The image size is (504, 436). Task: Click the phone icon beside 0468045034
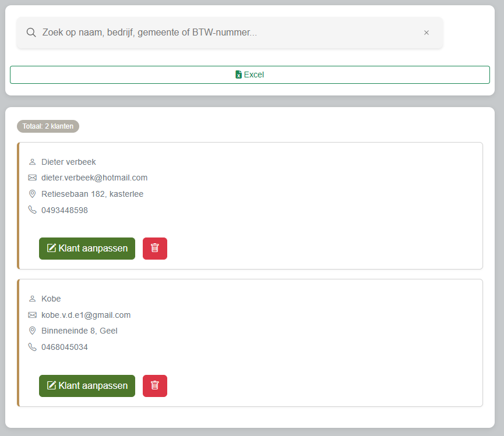(32, 347)
